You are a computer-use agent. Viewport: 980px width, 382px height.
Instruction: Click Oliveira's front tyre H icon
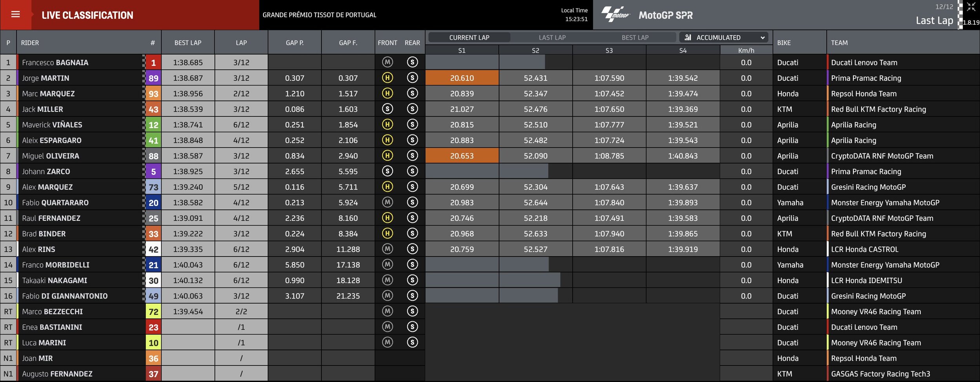[x=387, y=156]
